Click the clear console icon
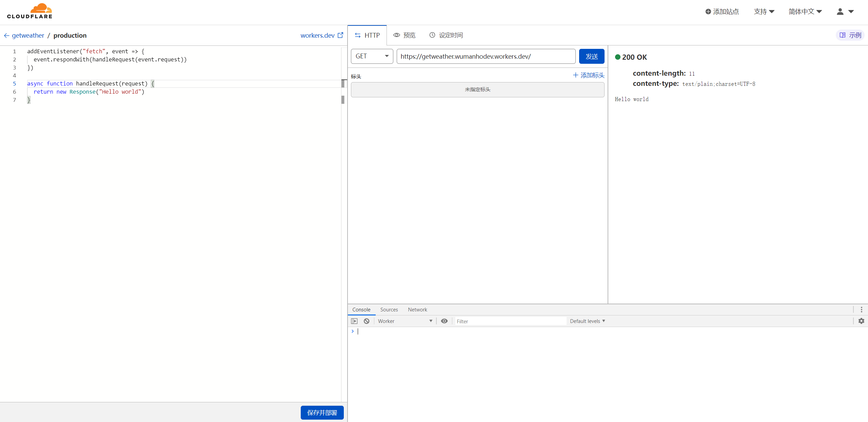This screenshot has width=868, height=422. pos(366,321)
